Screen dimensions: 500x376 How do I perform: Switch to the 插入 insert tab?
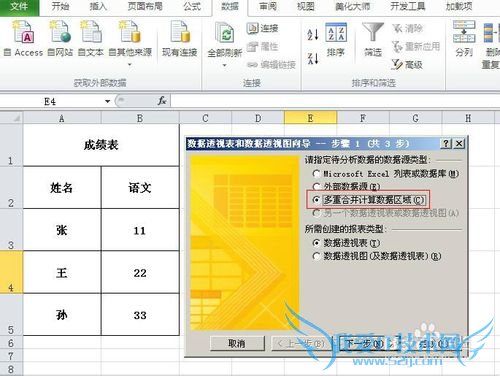tap(98, 7)
